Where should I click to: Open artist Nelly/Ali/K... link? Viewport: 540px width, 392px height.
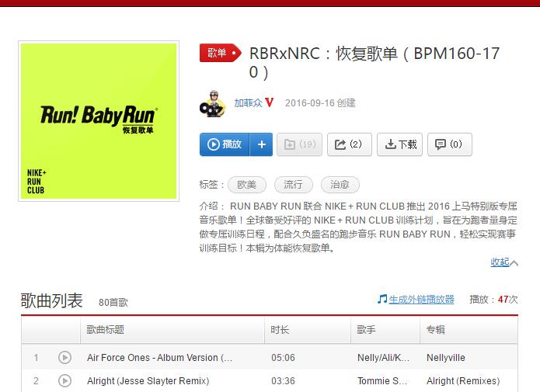383,358
